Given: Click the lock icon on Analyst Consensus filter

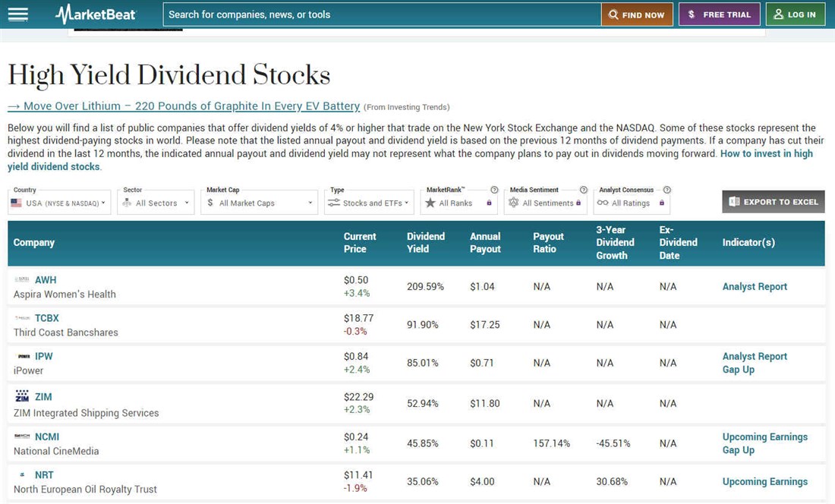Looking at the screenshot, I should 662,203.
